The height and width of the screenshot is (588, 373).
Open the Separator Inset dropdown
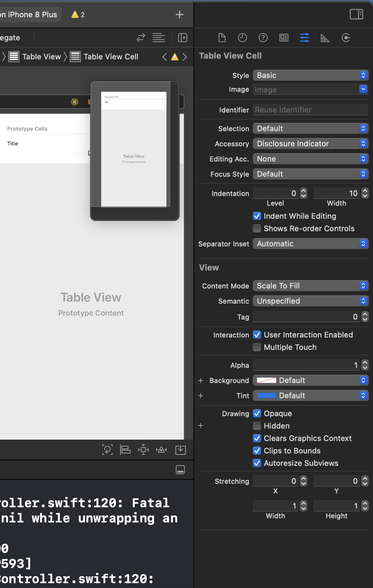[x=310, y=244]
